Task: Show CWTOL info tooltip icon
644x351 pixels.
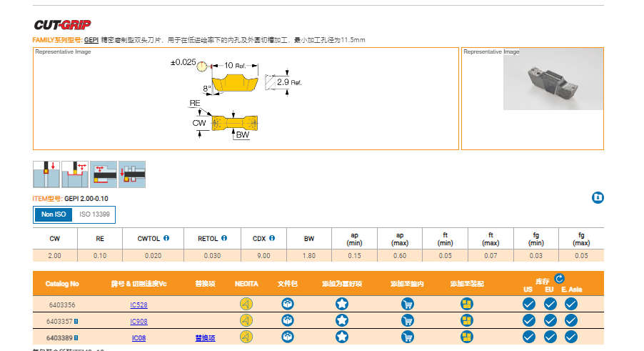Action: (166, 238)
